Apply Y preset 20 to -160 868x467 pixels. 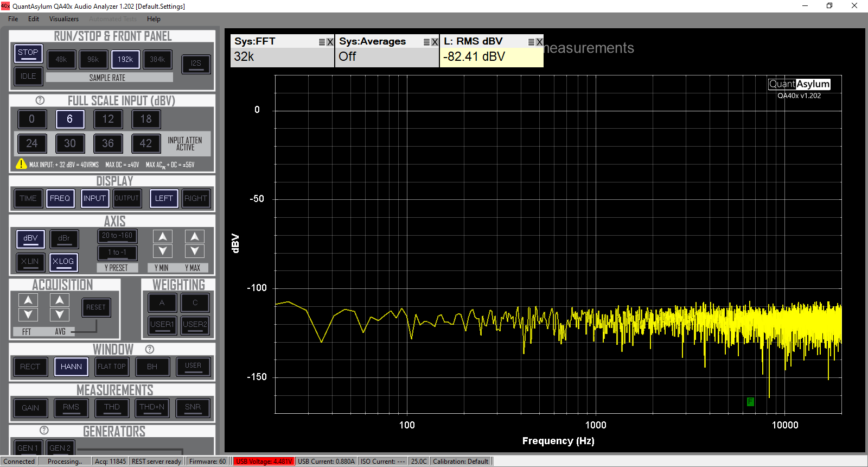(x=117, y=236)
